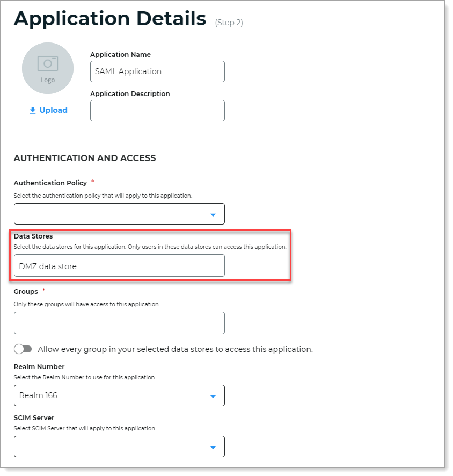Image resolution: width=453 pixels, height=476 pixels.
Task: Click the Application Details heading
Action: [110, 19]
